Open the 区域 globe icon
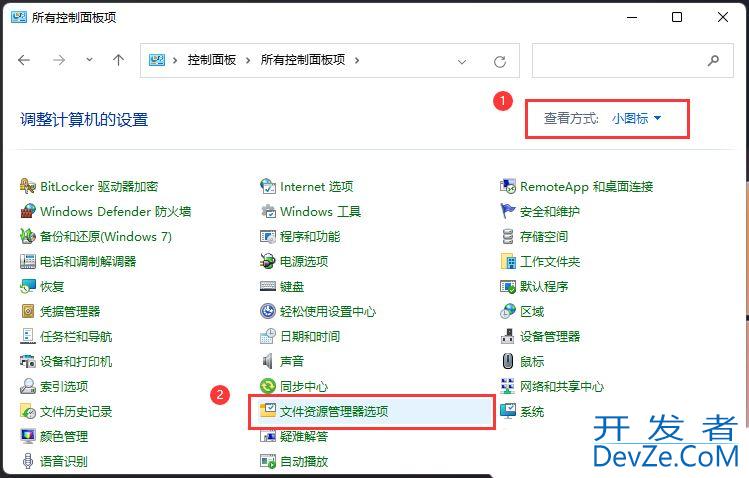The height and width of the screenshot is (478, 749). [507, 311]
